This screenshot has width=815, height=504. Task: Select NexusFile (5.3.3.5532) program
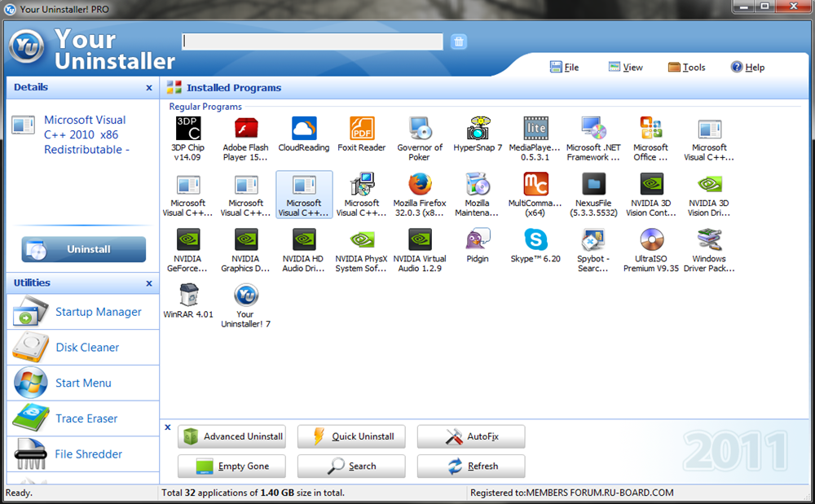[593, 195]
